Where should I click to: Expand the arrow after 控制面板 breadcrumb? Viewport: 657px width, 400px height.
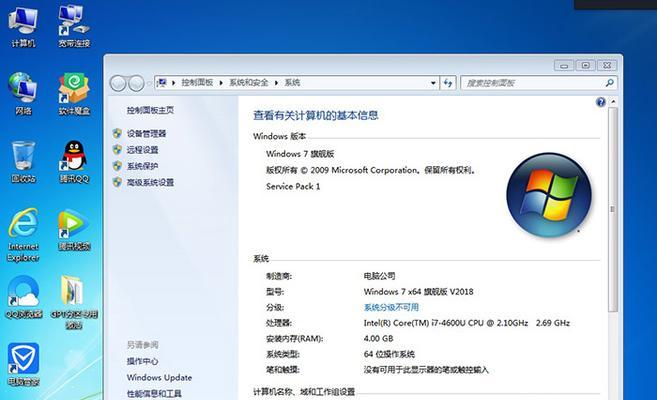pyautogui.click(x=221, y=83)
